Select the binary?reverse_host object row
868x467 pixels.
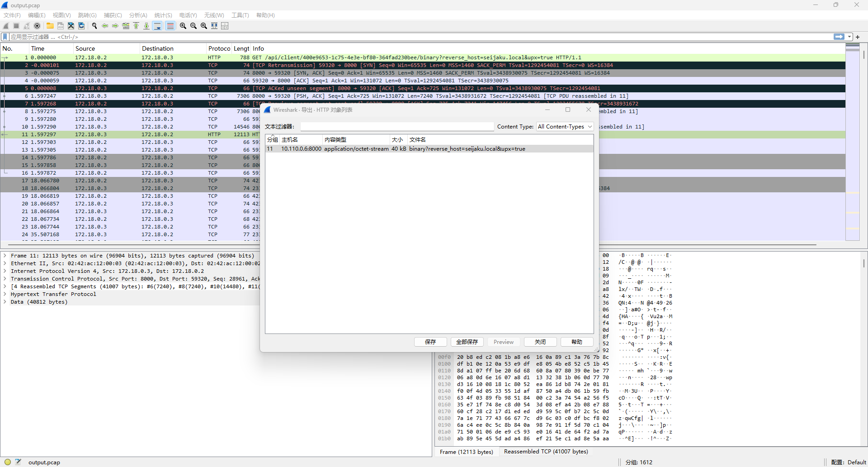point(429,149)
